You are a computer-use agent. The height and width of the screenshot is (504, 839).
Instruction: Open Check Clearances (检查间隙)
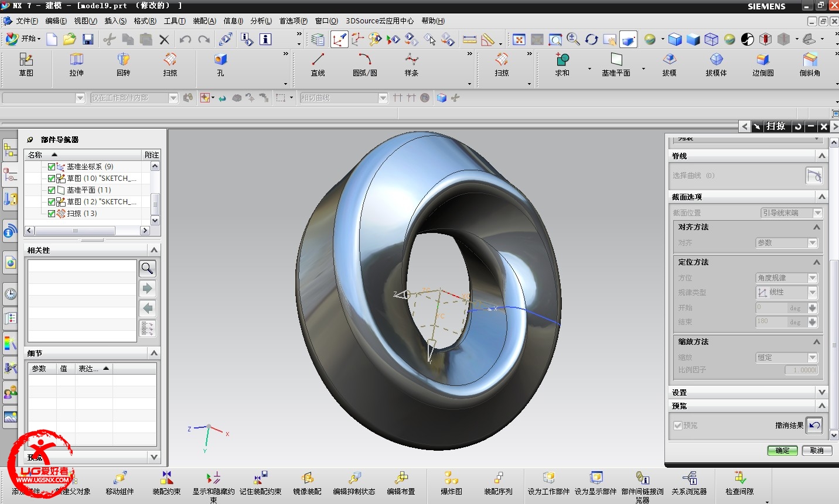click(x=739, y=484)
